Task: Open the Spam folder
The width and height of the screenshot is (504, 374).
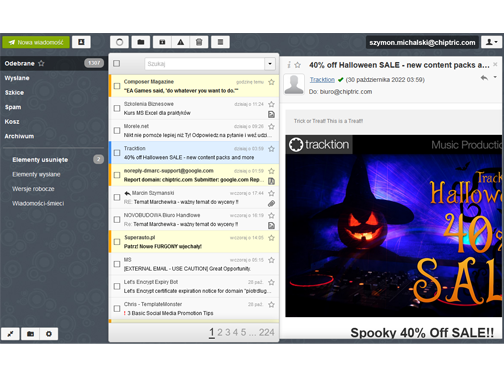Action: (x=13, y=107)
